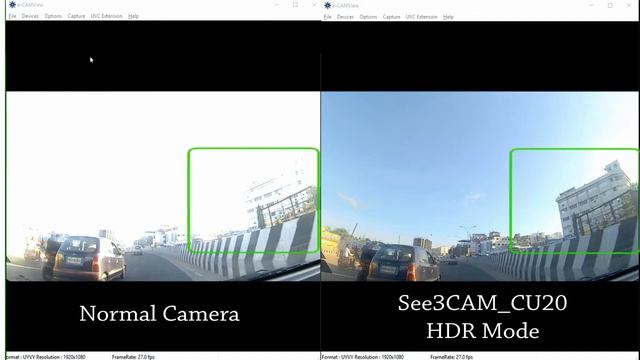Open Capture menu in left e-CAMView window
This screenshot has height=360, width=640.
(76, 16)
